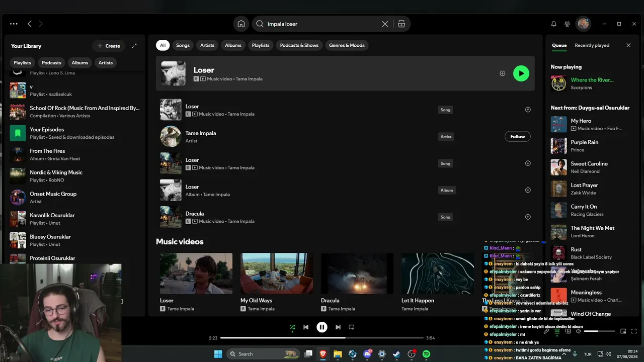Open Your Episodes in the library
Viewport: 644px width, 362px height.
point(74,133)
